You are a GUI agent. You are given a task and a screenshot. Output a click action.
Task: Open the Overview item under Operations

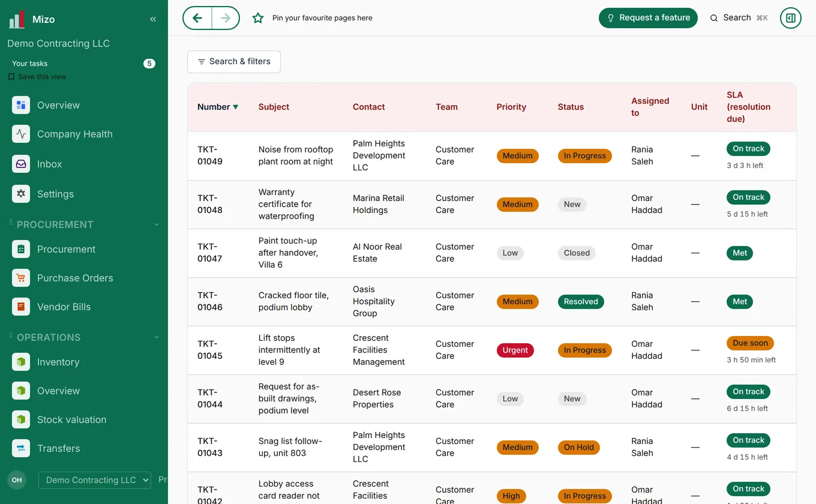click(x=84, y=391)
